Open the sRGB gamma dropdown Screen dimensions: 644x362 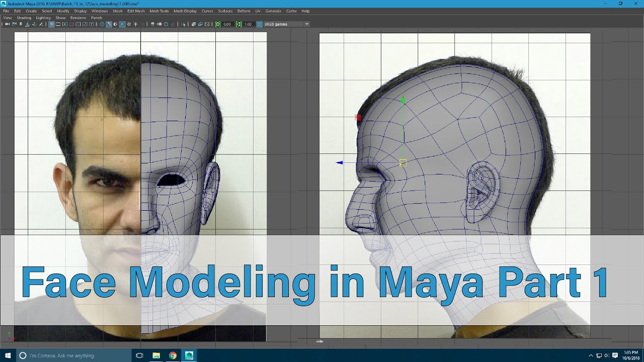tap(287, 24)
